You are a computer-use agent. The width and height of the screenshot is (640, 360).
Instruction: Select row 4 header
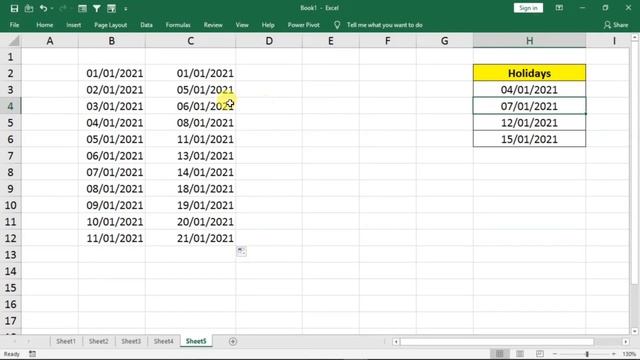coord(11,106)
